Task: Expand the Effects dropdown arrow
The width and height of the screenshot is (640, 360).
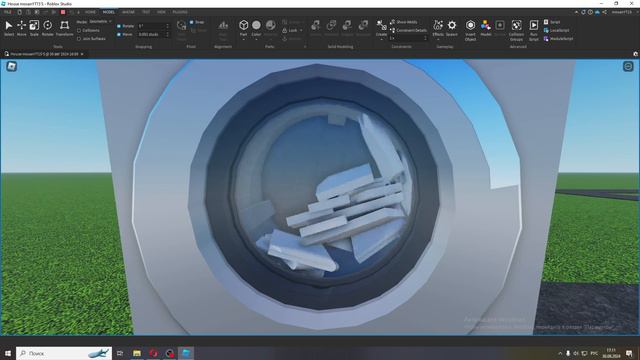Action: click(x=438, y=40)
